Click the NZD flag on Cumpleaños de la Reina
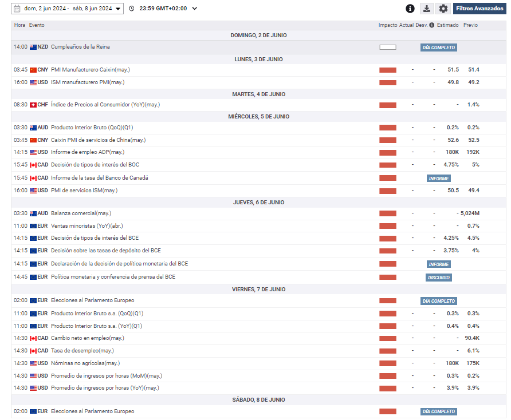This screenshot has height=420, width=511. (x=33, y=47)
